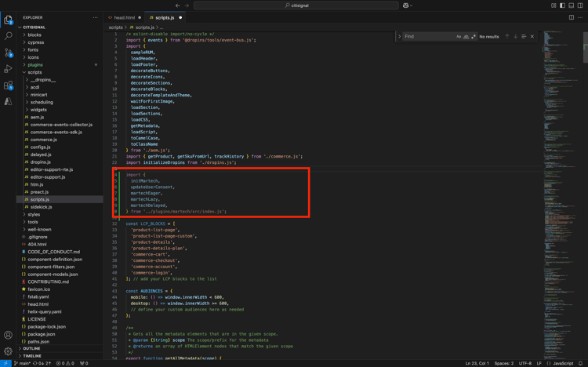Toggle Match Case in Find
The image size is (588, 367).
click(x=459, y=36)
